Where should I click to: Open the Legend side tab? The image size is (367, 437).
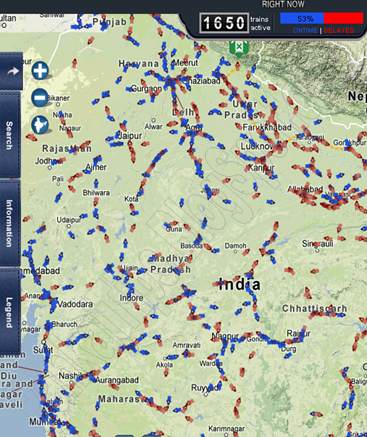point(9,312)
